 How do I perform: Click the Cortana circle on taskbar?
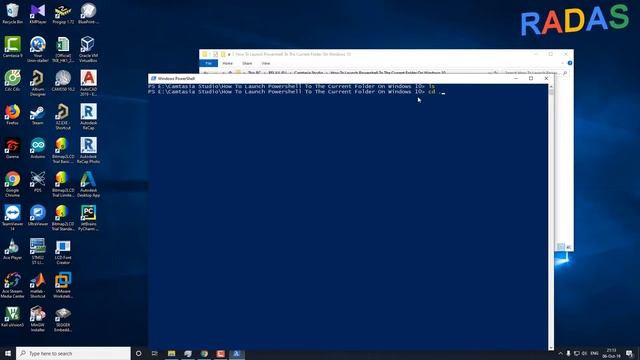click(x=138, y=353)
